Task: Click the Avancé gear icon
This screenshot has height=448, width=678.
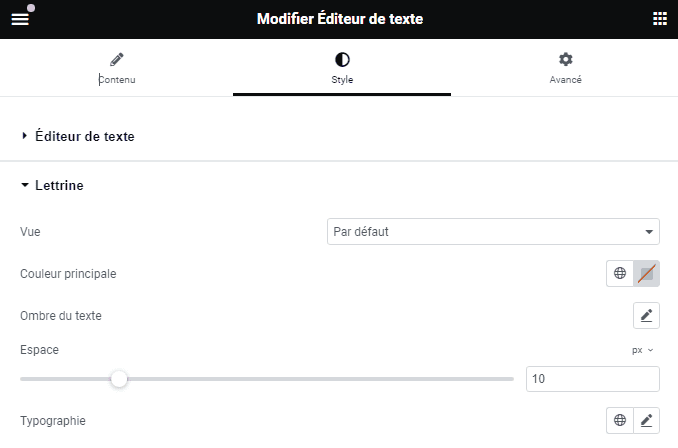Action: (x=565, y=60)
